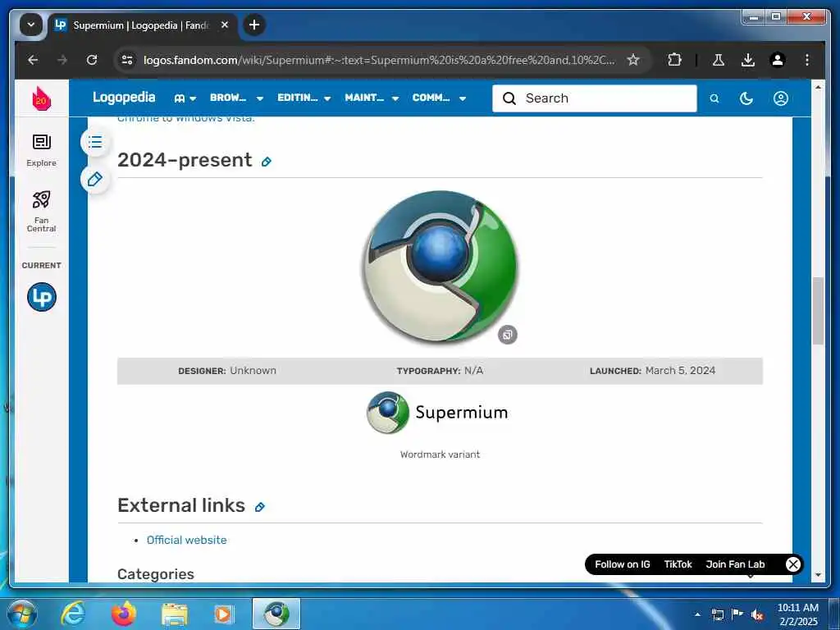Go back to the previous page
This screenshot has width=840, height=630.
pyautogui.click(x=33, y=60)
